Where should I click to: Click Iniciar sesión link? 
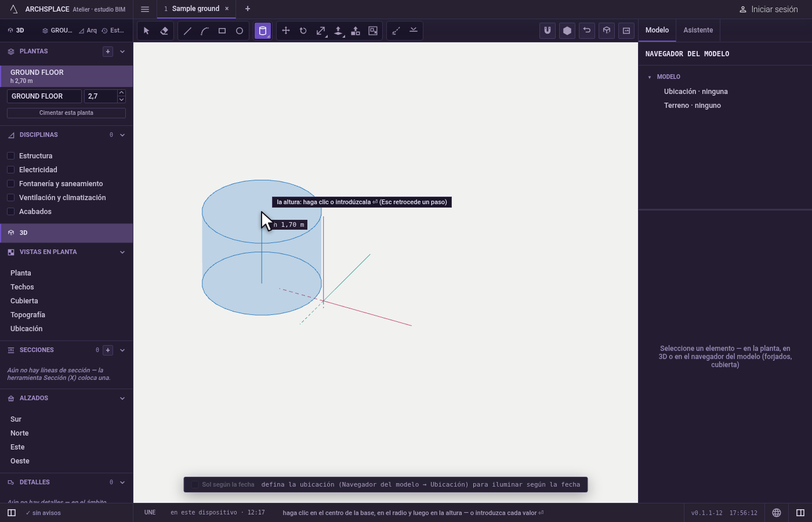pos(768,9)
